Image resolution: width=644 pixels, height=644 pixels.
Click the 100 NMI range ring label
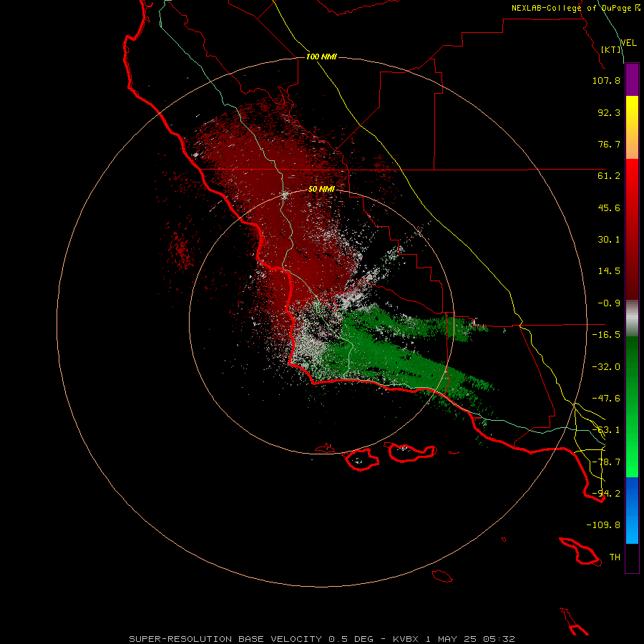point(321,57)
